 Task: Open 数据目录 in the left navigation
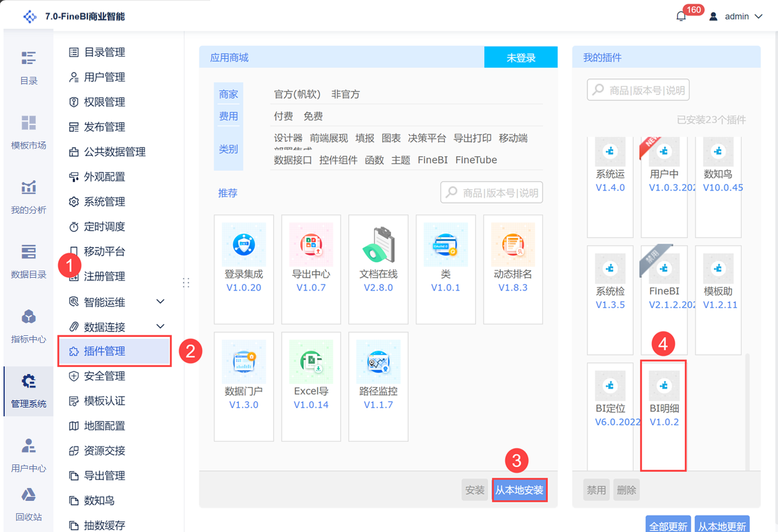(28, 262)
